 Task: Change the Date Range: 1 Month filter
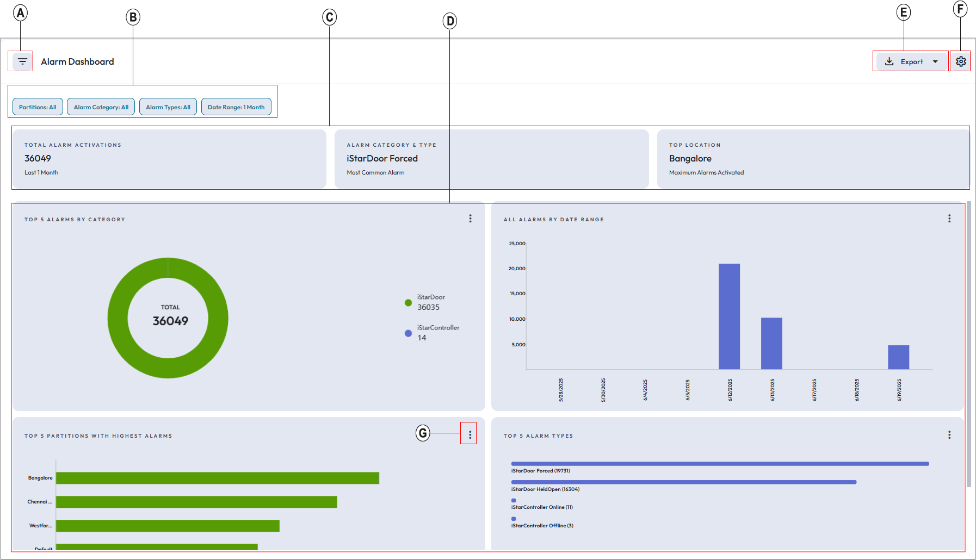coord(236,107)
